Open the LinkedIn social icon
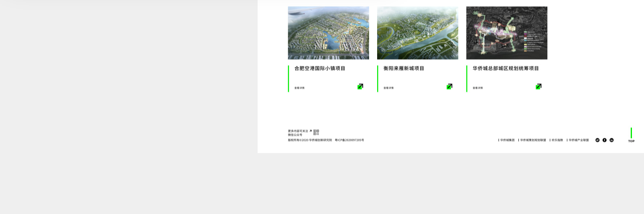Screen dimensions: 644x214 [x=611, y=140]
